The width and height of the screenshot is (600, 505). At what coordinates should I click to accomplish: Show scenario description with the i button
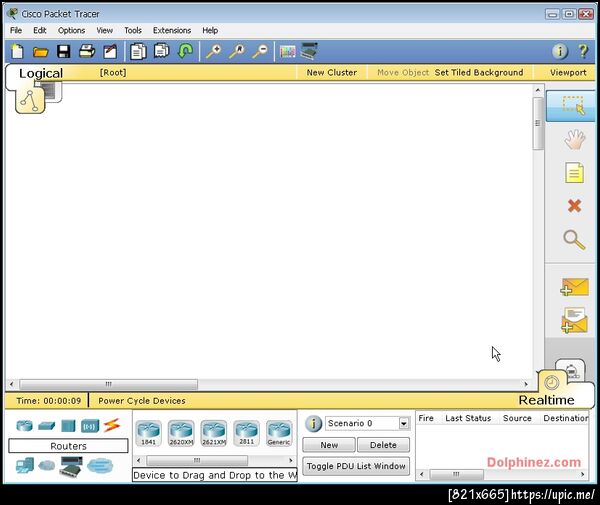click(x=313, y=424)
